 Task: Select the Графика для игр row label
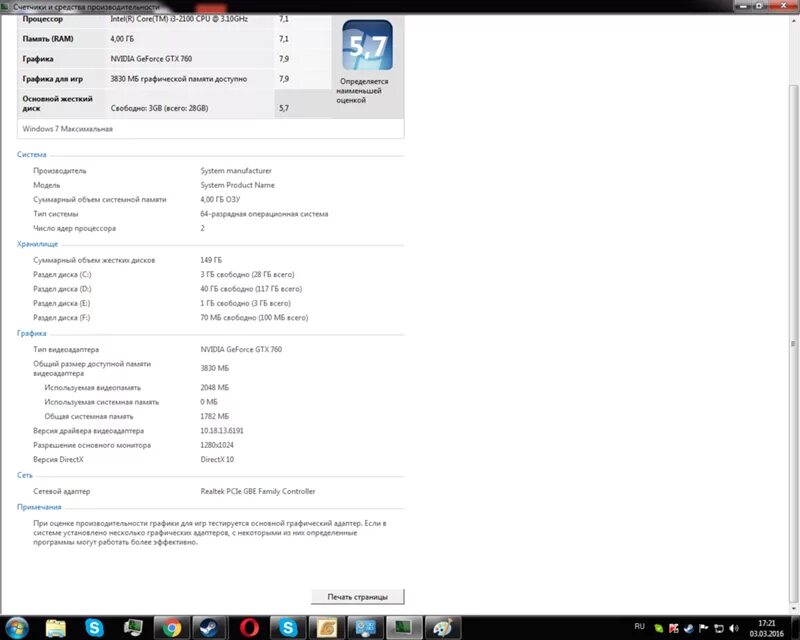pos(53,79)
